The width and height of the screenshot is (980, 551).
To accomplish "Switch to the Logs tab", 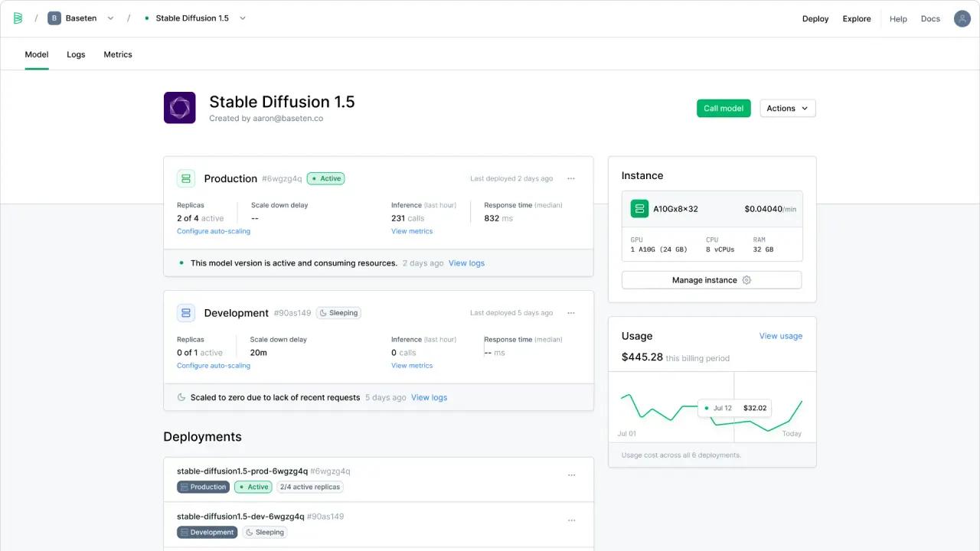I will (76, 54).
